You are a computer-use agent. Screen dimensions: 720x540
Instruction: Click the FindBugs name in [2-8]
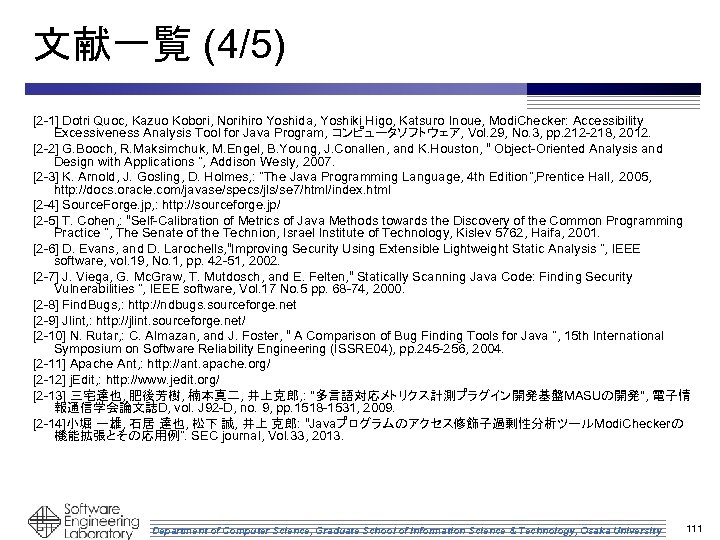(90, 305)
